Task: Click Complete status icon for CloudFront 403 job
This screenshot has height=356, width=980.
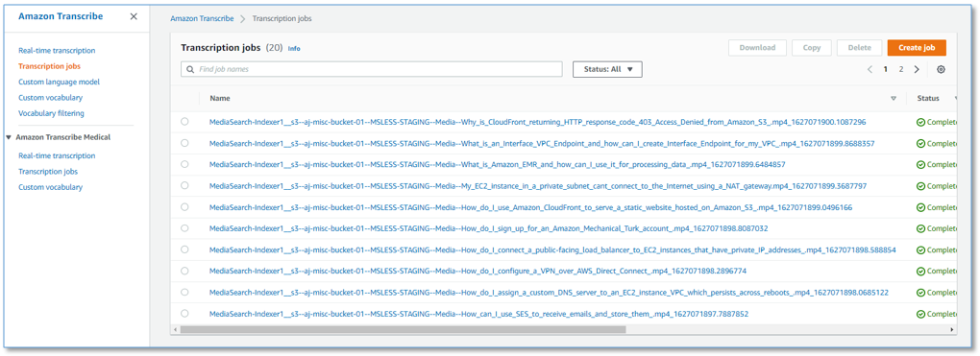Action: click(x=920, y=122)
